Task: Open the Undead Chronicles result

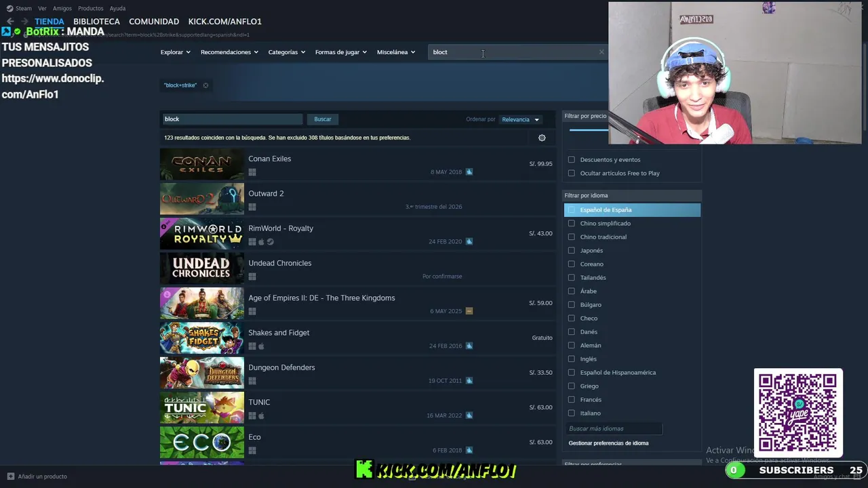Action: click(358, 269)
